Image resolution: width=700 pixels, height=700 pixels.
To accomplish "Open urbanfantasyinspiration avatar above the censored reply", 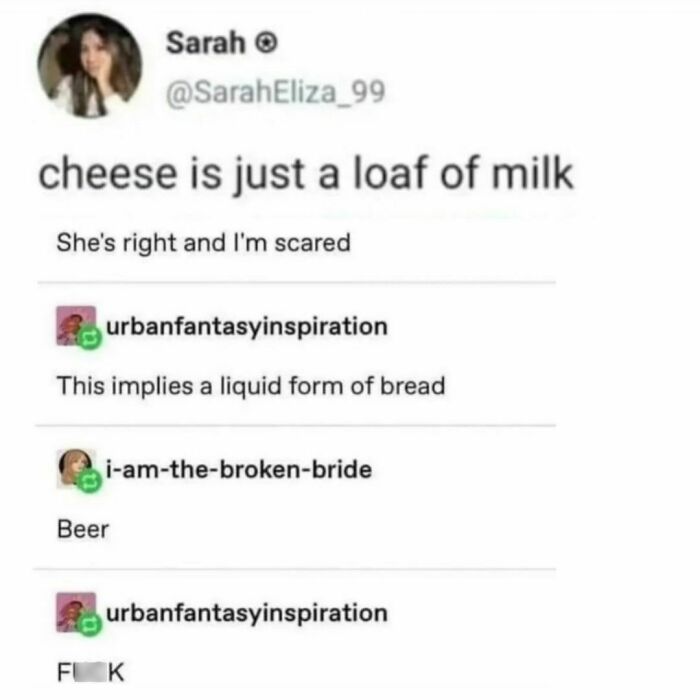I will pos(76,612).
